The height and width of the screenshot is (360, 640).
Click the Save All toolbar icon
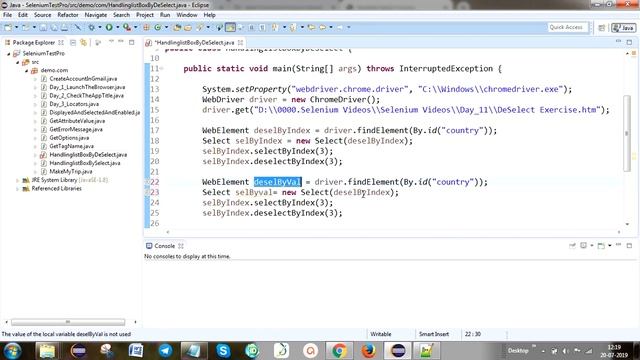[x=53, y=27]
